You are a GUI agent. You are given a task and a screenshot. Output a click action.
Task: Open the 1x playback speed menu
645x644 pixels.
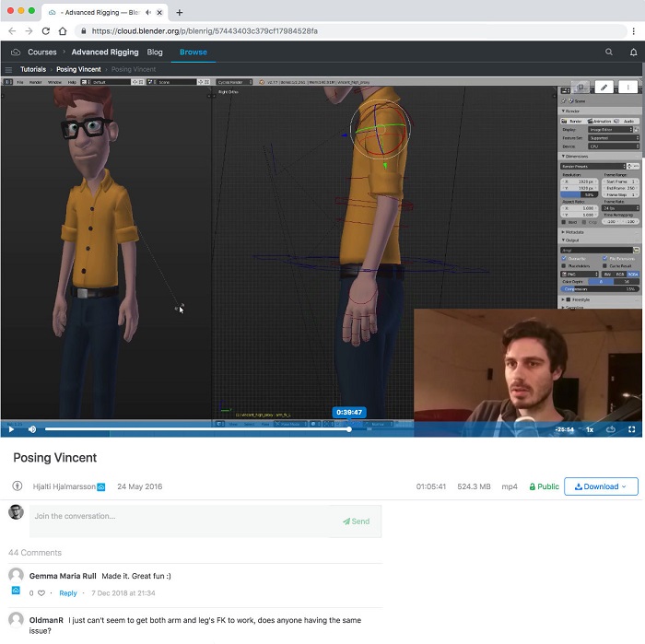(x=590, y=429)
